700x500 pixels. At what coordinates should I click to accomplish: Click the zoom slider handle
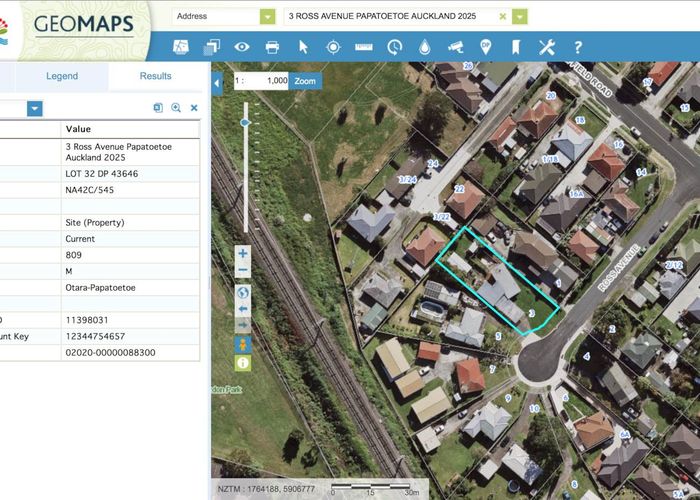tap(246, 122)
